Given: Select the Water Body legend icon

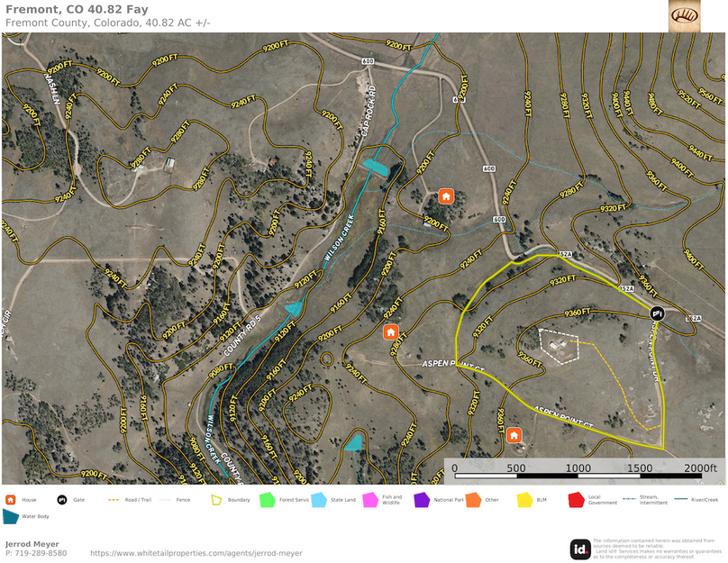Looking at the screenshot, I should 10,517.
